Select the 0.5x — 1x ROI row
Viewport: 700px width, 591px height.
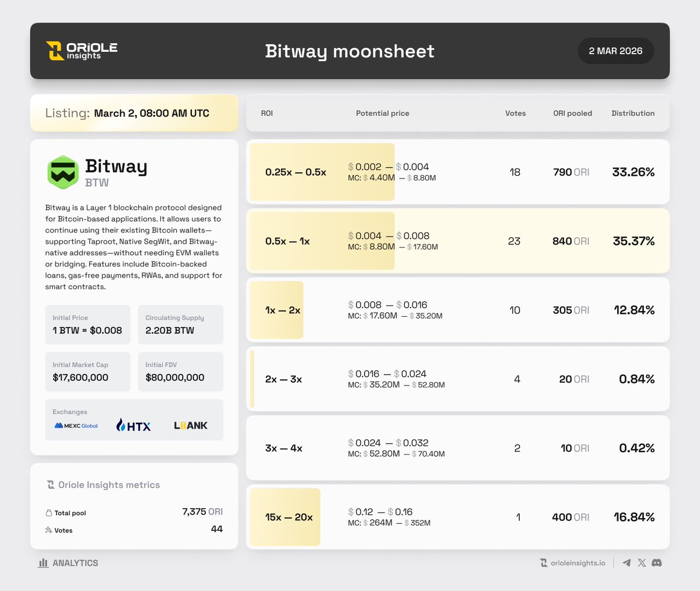click(458, 241)
